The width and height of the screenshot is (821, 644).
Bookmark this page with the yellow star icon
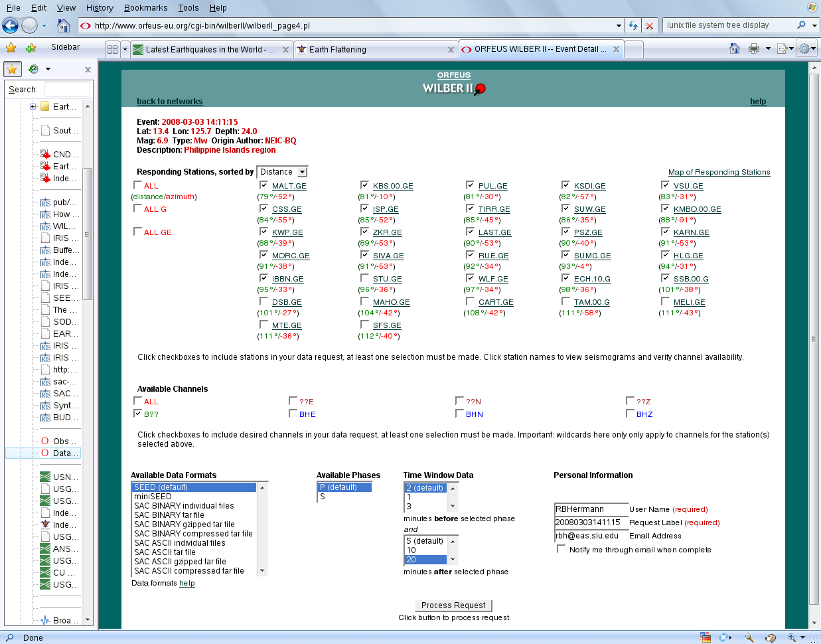tap(11, 48)
